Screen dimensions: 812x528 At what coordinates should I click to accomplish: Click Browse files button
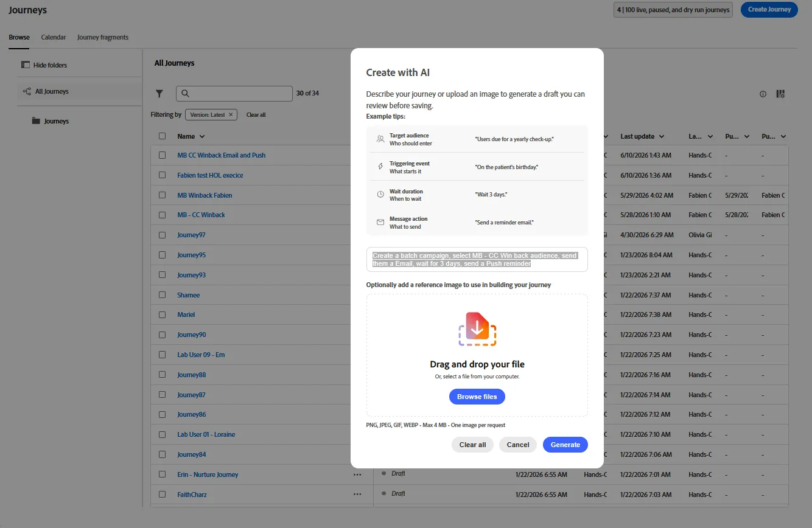(x=477, y=397)
